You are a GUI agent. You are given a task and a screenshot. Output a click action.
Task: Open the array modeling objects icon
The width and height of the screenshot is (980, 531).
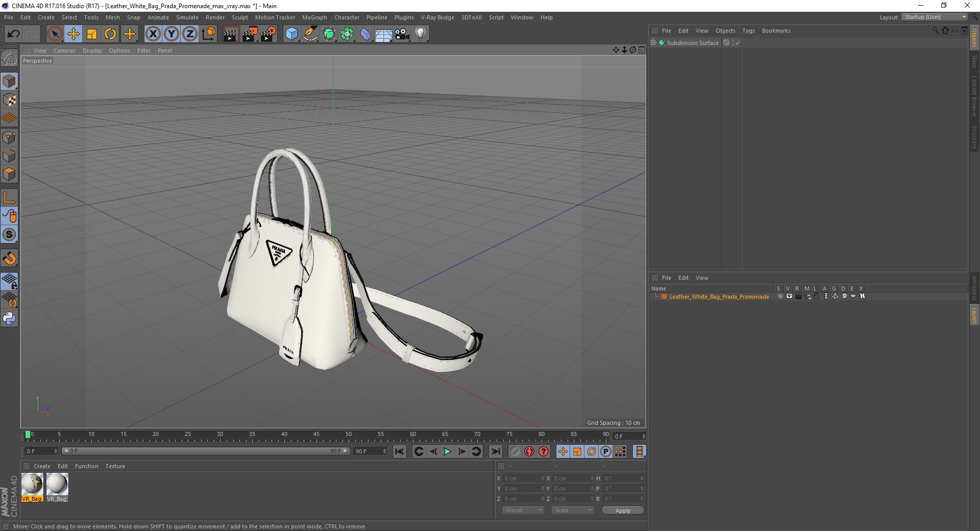(x=348, y=34)
